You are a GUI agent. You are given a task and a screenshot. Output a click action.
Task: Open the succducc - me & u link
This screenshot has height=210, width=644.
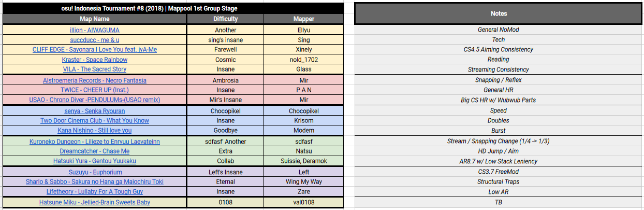(x=95, y=40)
